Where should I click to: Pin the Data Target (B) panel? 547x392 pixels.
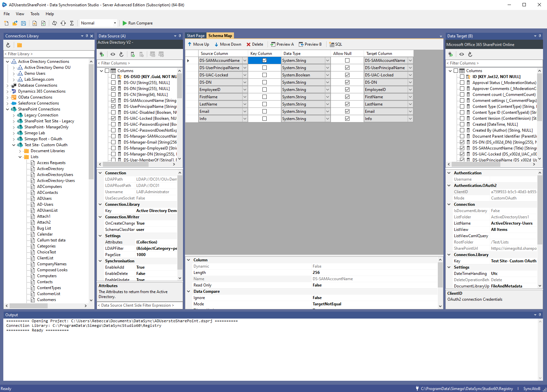(x=540, y=36)
